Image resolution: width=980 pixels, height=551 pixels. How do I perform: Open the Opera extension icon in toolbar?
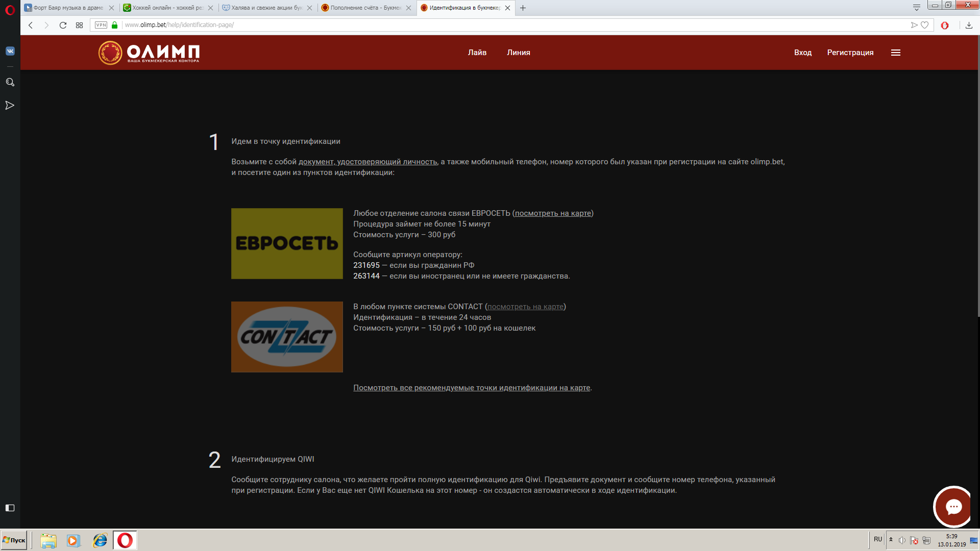pyautogui.click(x=945, y=25)
